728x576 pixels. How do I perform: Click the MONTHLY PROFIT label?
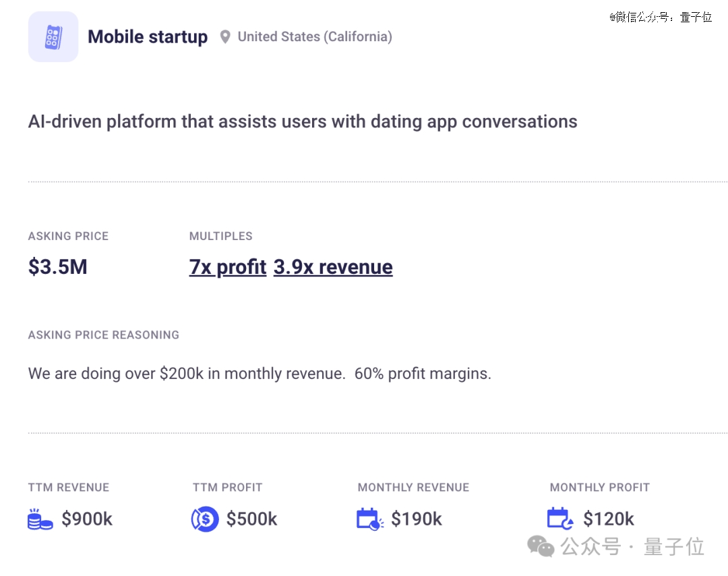click(600, 487)
